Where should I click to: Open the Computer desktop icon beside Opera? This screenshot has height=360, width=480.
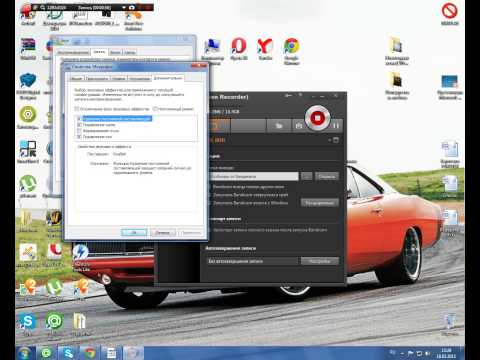(x=212, y=51)
